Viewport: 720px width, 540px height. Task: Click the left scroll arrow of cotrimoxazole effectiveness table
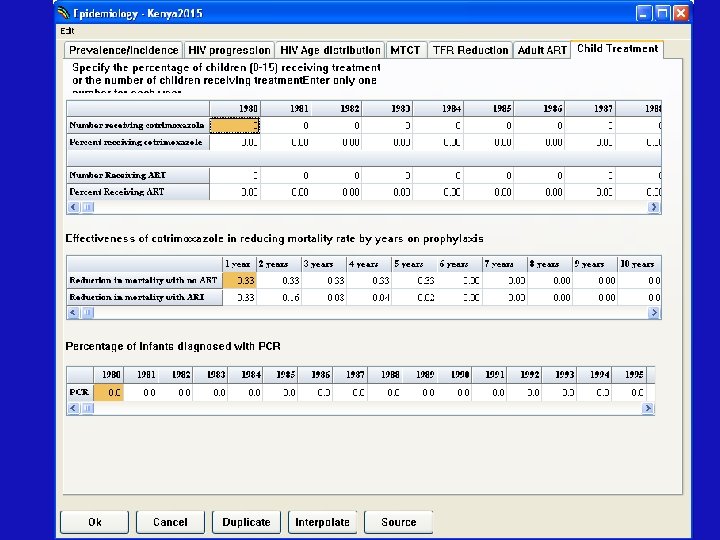point(73,313)
